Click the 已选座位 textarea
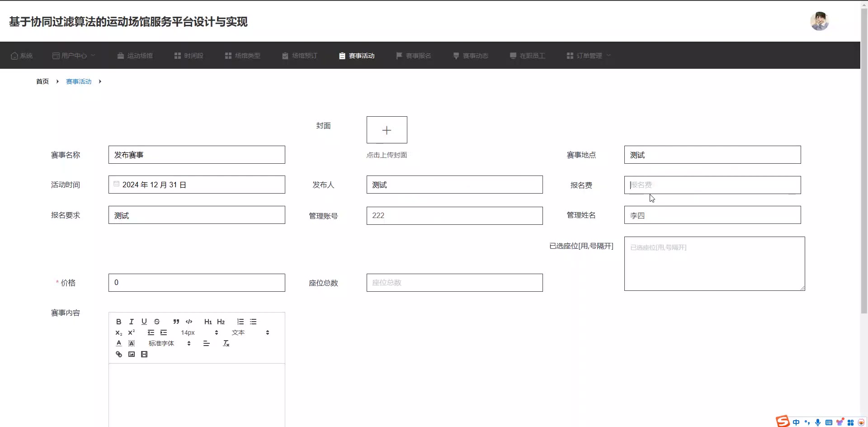Screen dimensions: 868x427 coord(714,264)
